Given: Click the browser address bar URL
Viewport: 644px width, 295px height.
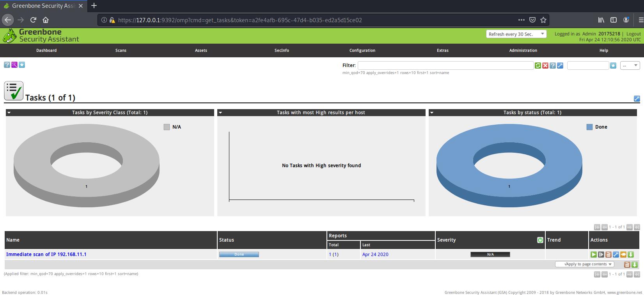Looking at the screenshot, I should click(240, 20).
